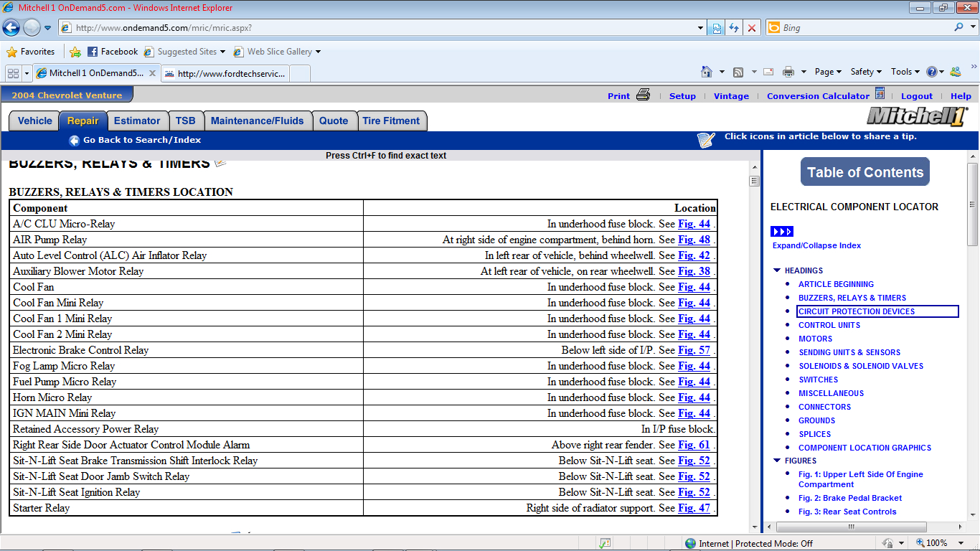Image resolution: width=980 pixels, height=551 pixels.
Task: Close the Mitchell 1 OnDemand5 browser tab
Action: 153,73
